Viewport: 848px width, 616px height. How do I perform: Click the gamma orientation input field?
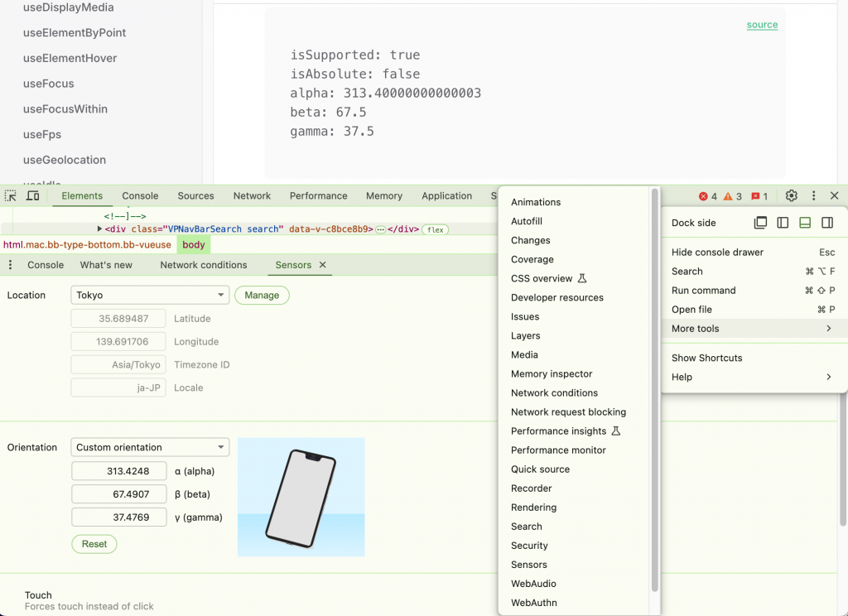(119, 517)
